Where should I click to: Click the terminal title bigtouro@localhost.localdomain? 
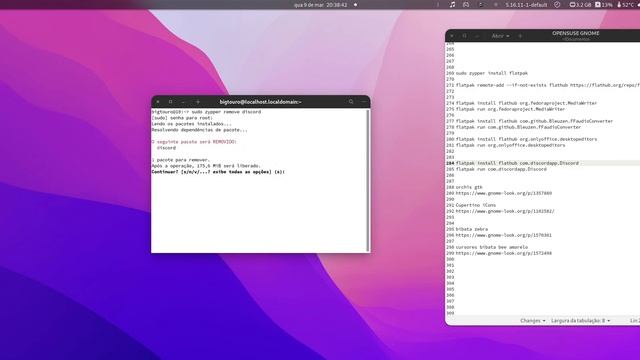(x=260, y=102)
